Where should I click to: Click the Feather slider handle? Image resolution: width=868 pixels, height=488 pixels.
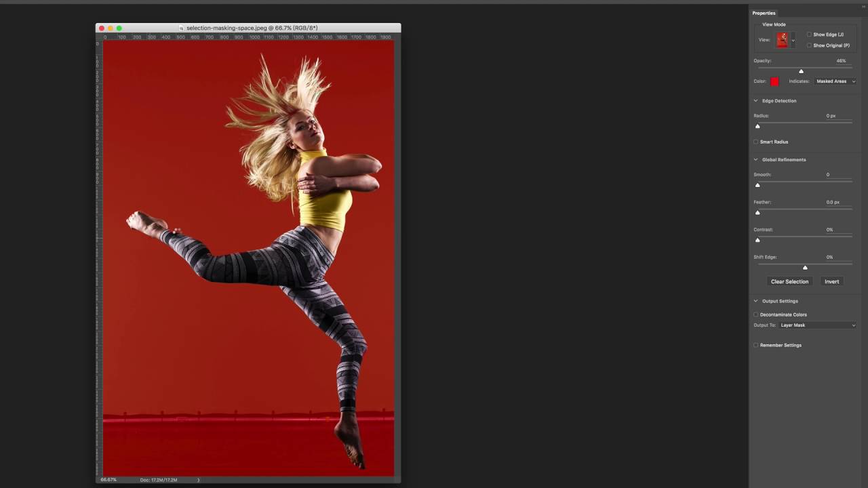point(757,212)
